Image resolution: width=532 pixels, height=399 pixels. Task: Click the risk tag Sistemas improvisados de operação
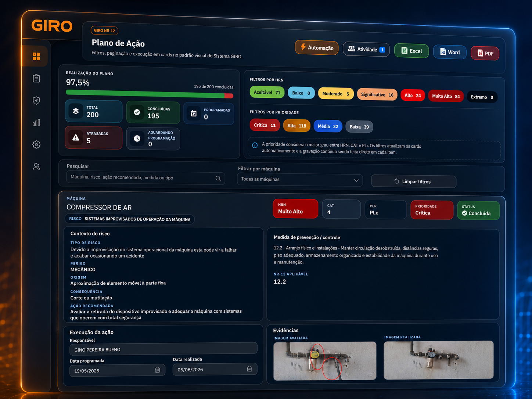coord(130,219)
